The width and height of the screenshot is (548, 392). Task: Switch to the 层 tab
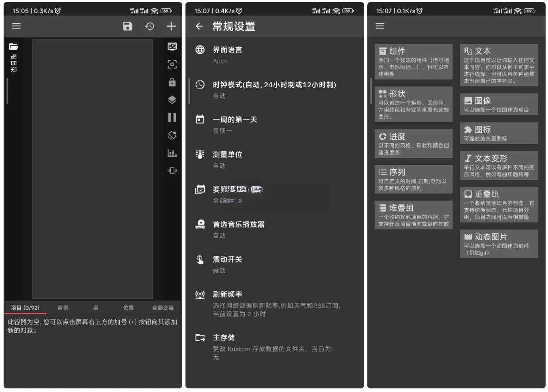(x=95, y=308)
